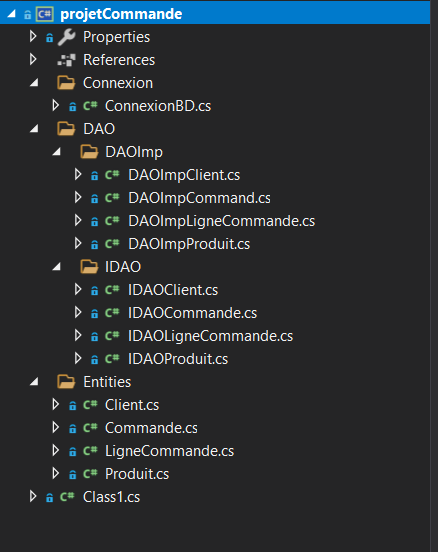This screenshot has width=438, height=552.
Task: Select the IDAOCommande.cs file name
Action: (x=193, y=313)
